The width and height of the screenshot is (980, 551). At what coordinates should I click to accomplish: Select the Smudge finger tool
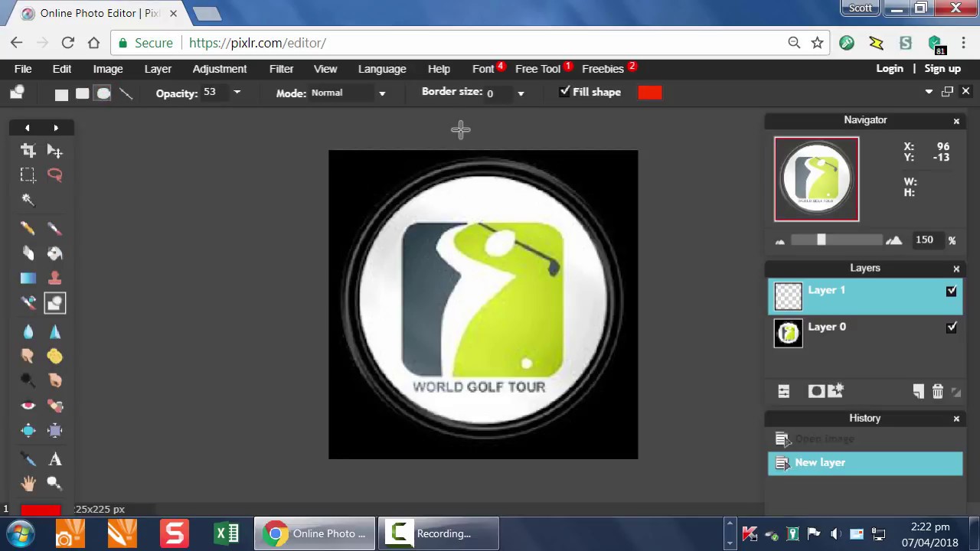28,356
